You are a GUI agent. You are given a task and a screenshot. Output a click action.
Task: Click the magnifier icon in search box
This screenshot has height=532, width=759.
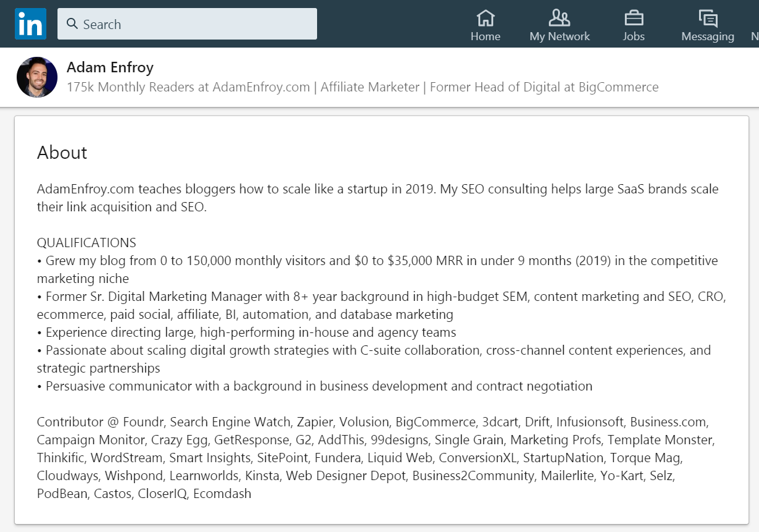tap(72, 24)
